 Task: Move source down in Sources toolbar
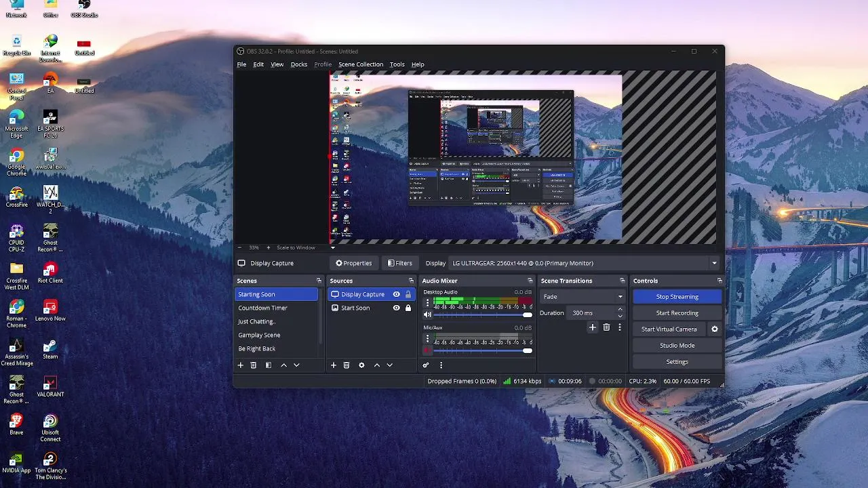click(389, 365)
